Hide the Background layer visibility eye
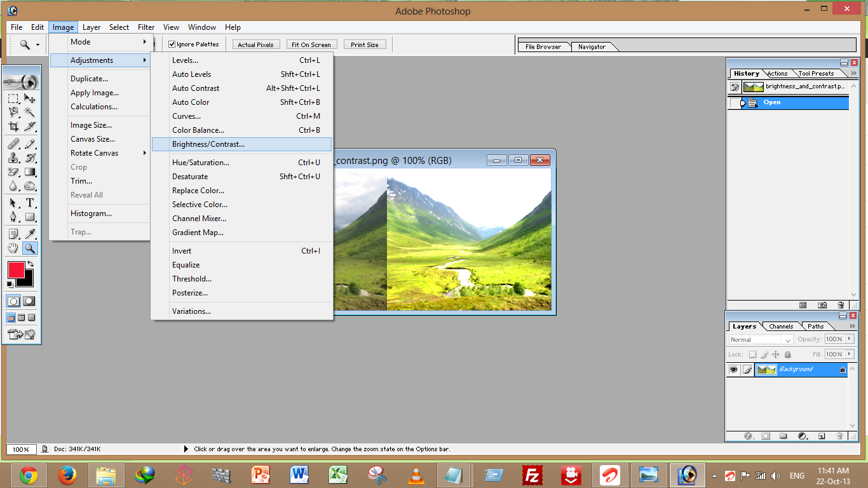Screen dimensions: 868x488 click(x=734, y=369)
